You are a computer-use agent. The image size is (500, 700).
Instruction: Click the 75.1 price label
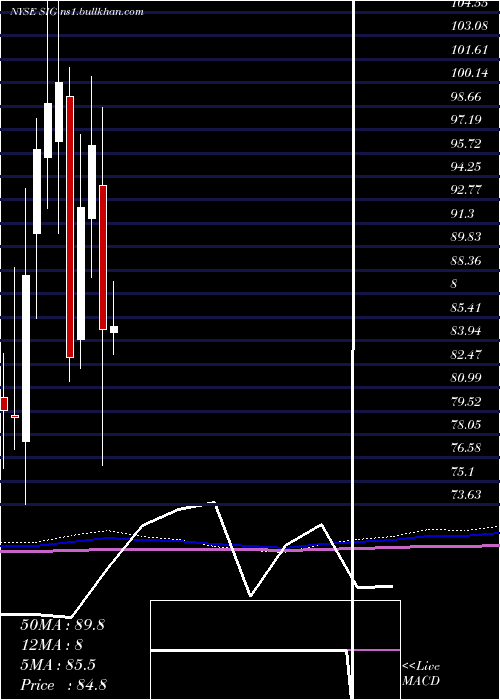pos(462,471)
